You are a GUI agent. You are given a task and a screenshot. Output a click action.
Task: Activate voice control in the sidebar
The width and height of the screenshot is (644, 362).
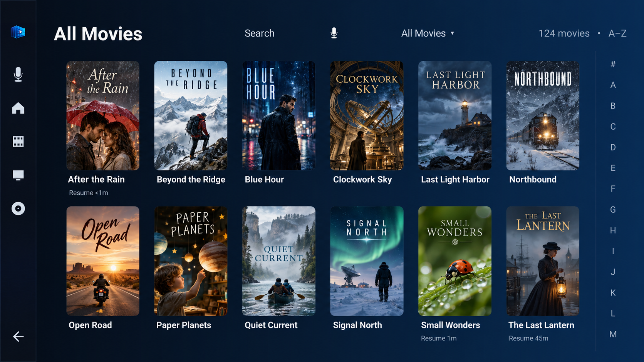[18, 74]
